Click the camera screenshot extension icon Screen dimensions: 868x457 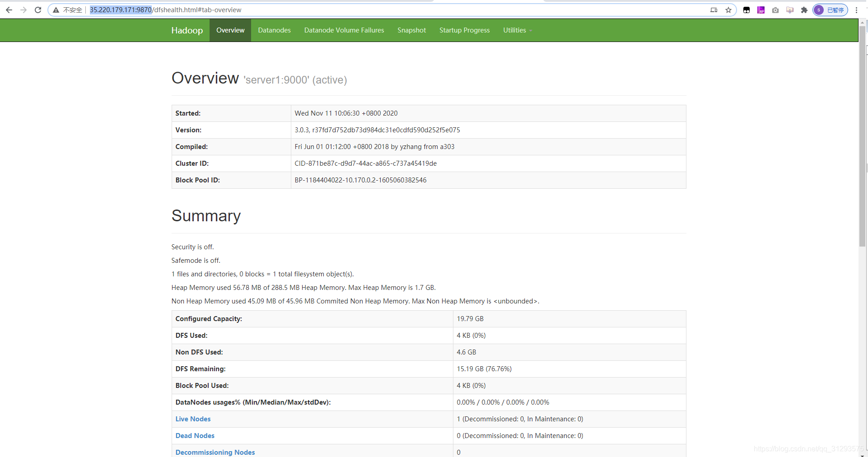(775, 10)
